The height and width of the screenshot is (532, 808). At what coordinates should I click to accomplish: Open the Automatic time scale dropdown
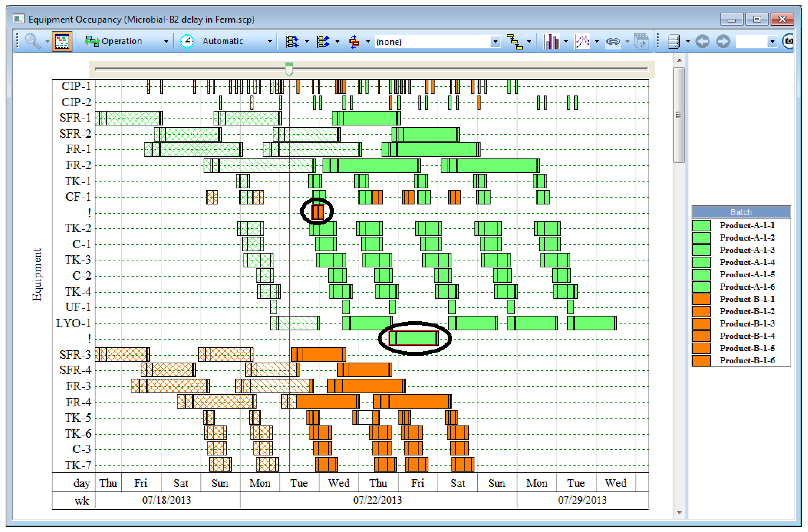[x=269, y=41]
